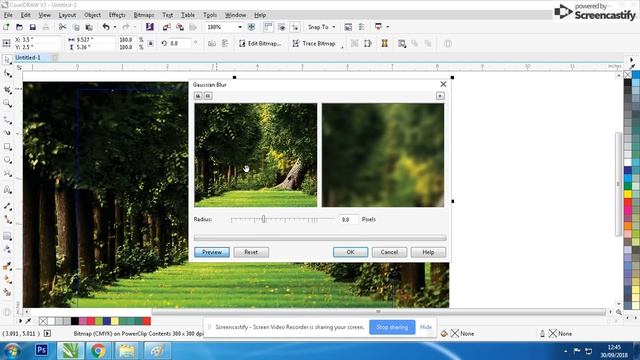Select the Shape tool
The width and height of the screenshot is (640, 360).
click(x=7, y=74)
